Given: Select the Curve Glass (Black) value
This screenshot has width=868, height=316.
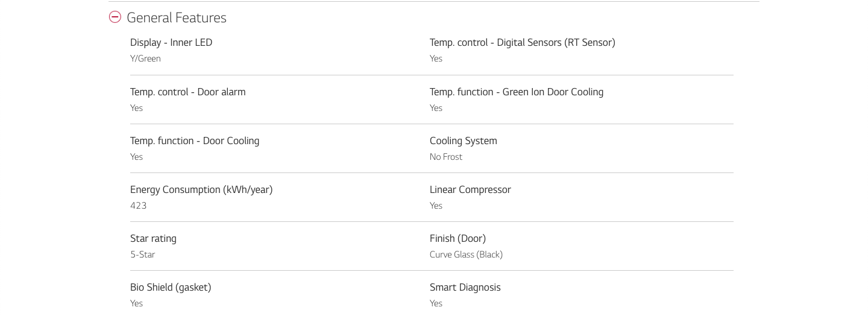Looking at the screenshot, I should [x=466, y=254].
